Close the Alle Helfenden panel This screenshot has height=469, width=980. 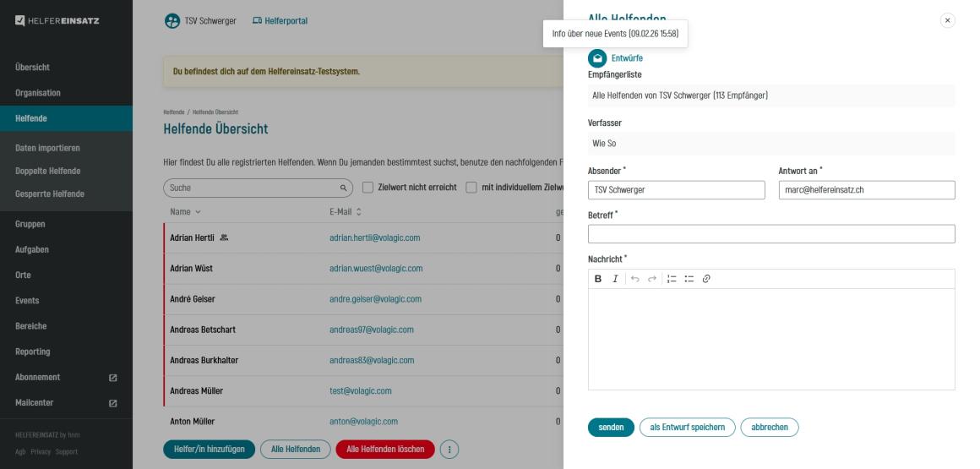click(948, 20)
